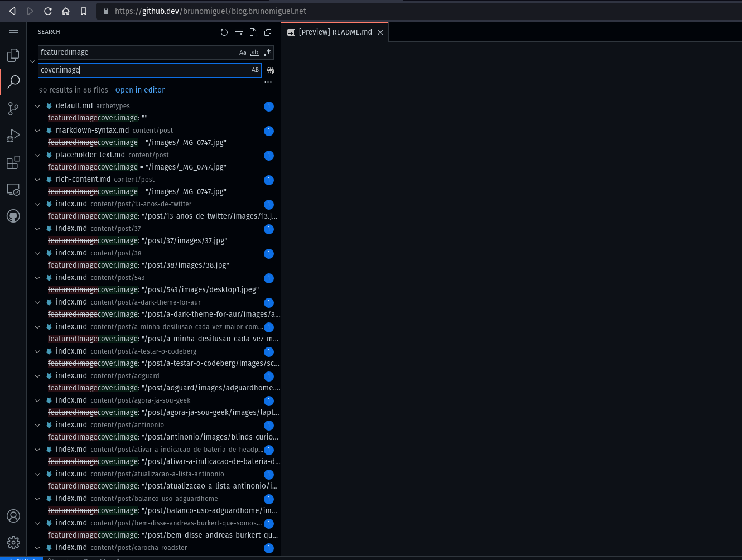Toggle Preserve Case in replace field
Screen dimensions: 742x560
click(255, 70)
